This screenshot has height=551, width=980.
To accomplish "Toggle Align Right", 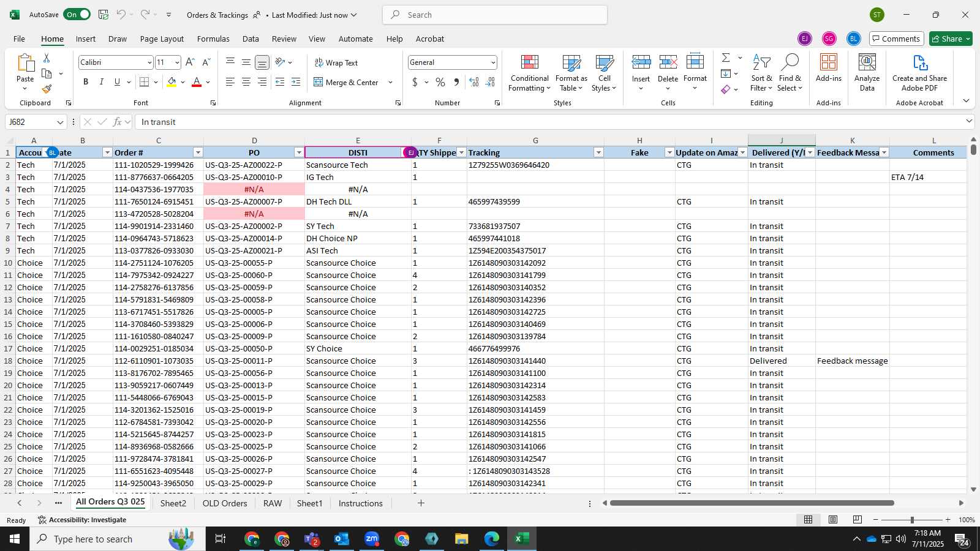I will (x=262, y=82).
